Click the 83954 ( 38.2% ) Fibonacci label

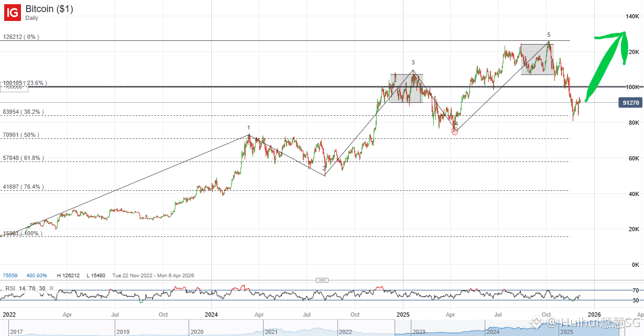click(x=23, y=112)
